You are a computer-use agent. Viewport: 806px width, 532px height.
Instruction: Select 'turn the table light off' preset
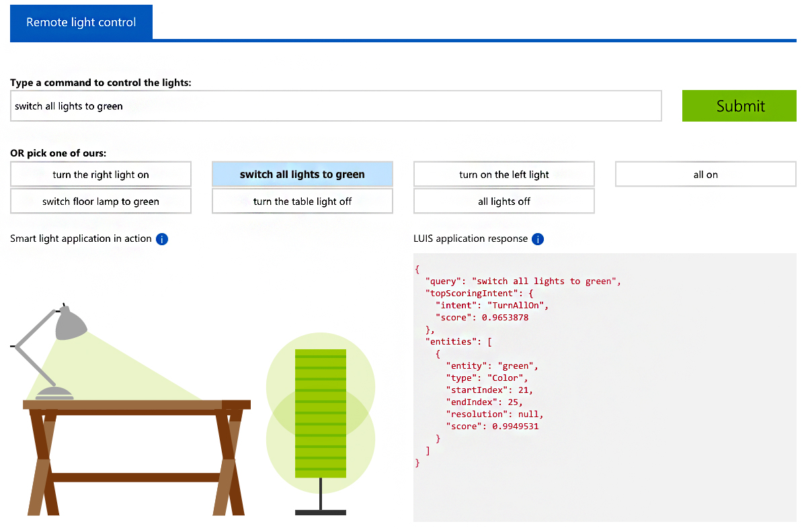point(303,202)
